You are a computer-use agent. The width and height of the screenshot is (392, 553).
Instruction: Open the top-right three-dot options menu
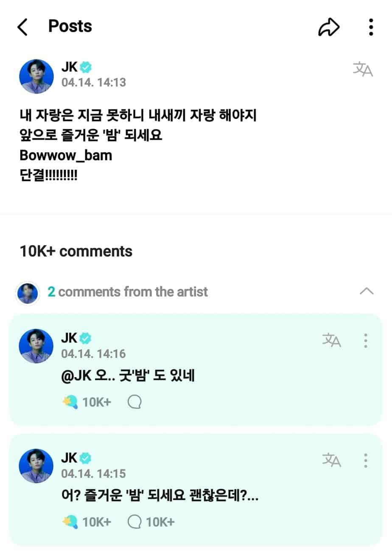pyautogui.click(x=371, y=27)
